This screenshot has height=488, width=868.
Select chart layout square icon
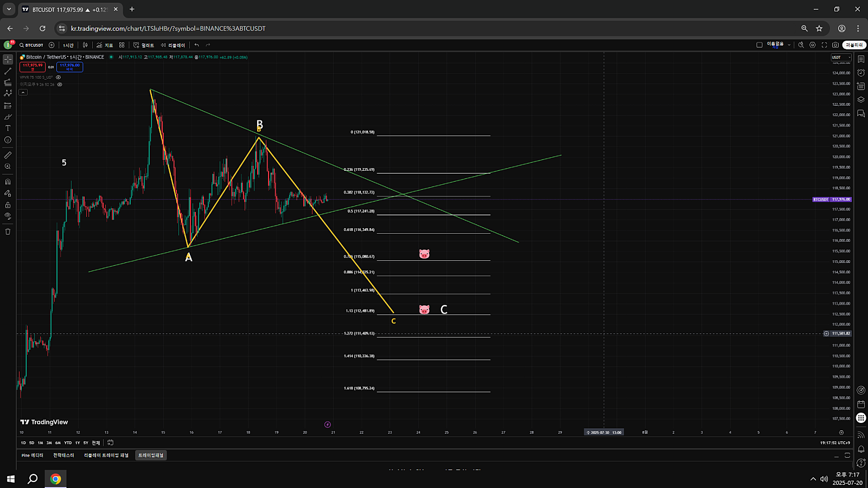point(759,45)
